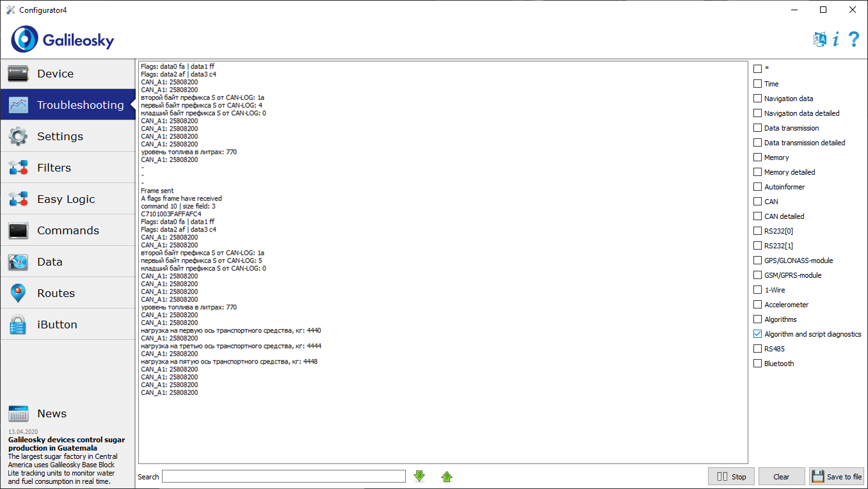Open the Device tab
868x489 pixels.
[x=68, y=74]
